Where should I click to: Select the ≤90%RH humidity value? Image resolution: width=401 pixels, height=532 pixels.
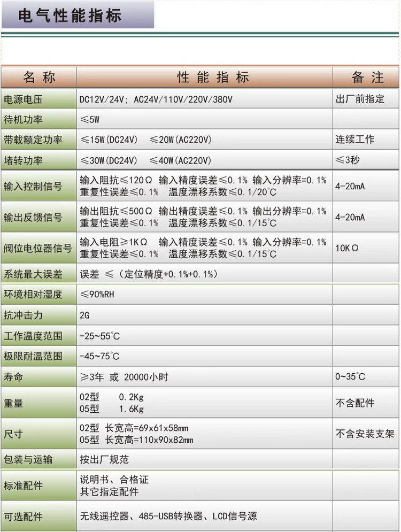97,295
